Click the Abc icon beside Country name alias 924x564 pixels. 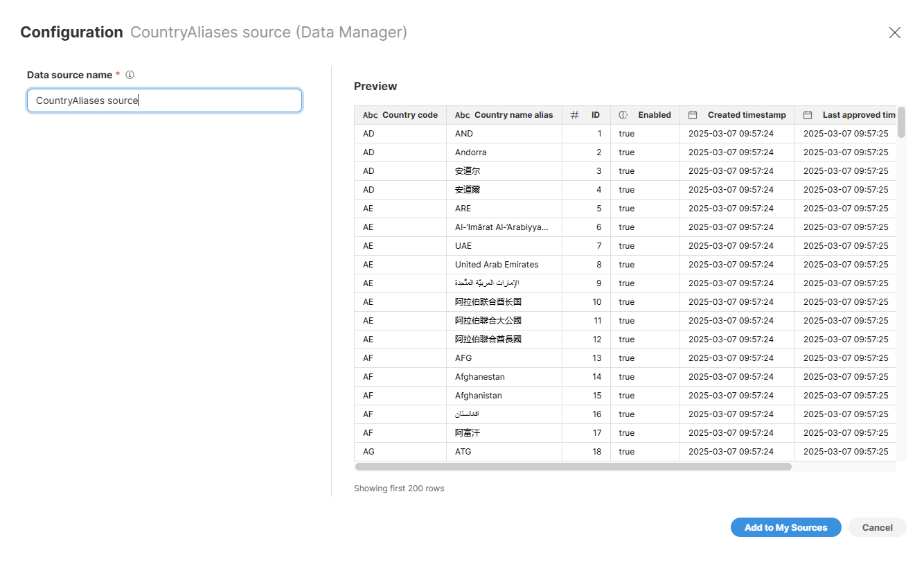(x=463, y=114)
